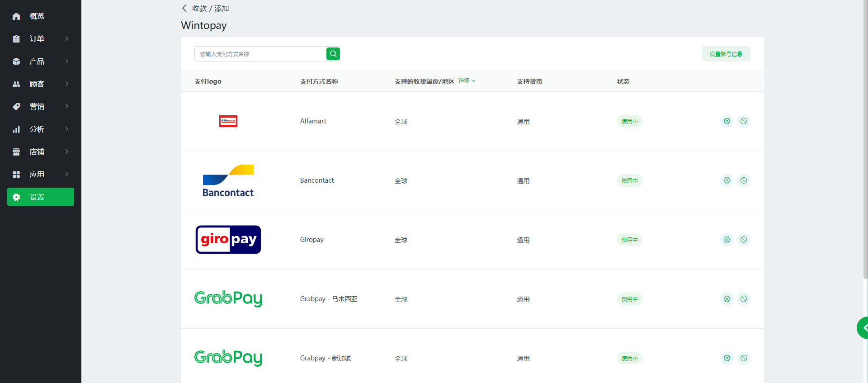868x383 pixels.
Task: Open the floating green side panel arrow
Action: tap(863, 328)
